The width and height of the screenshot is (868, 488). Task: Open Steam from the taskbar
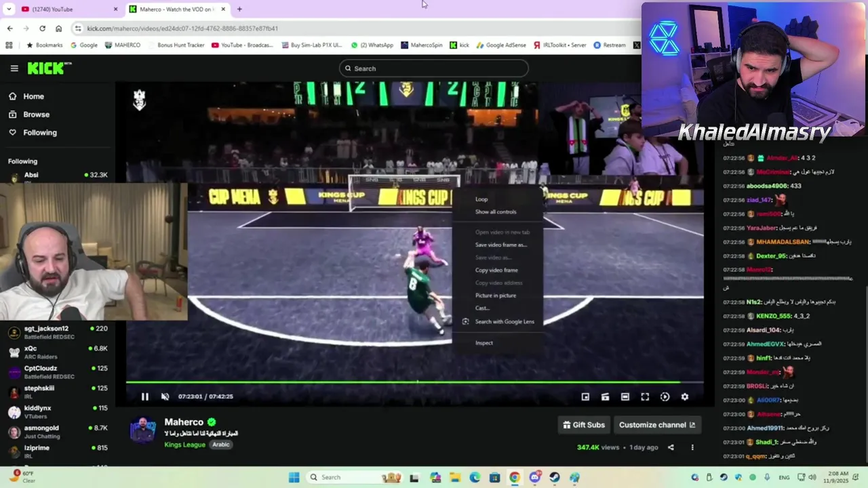pos(555,477)
